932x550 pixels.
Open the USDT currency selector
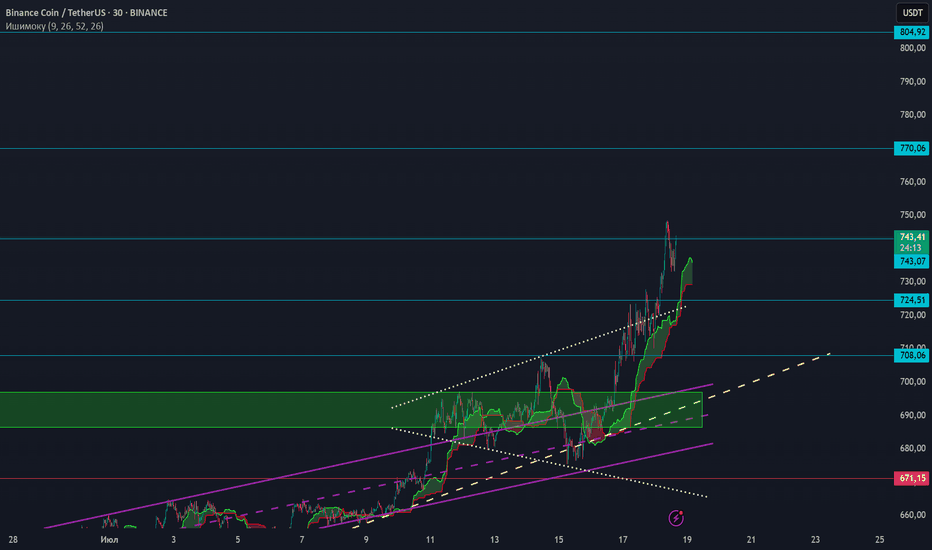(912, 12)
